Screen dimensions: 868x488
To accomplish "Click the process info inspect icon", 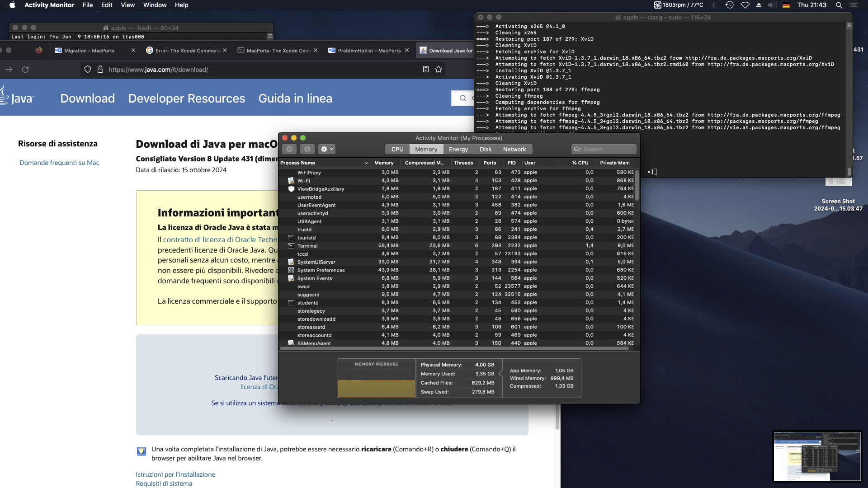I will (307, 149).
